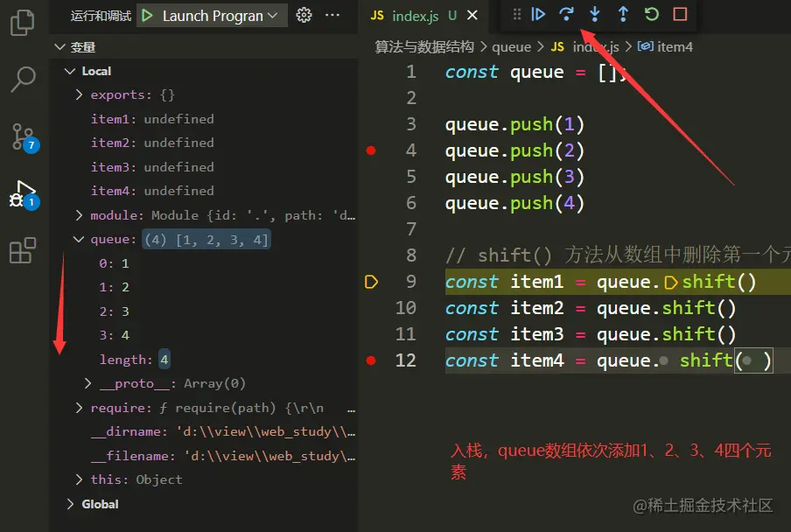Viewport: 791px width, 532px height.
Task: Click breadcrumb queue folder
Action: pyautogui.click(x=512, y=47)
